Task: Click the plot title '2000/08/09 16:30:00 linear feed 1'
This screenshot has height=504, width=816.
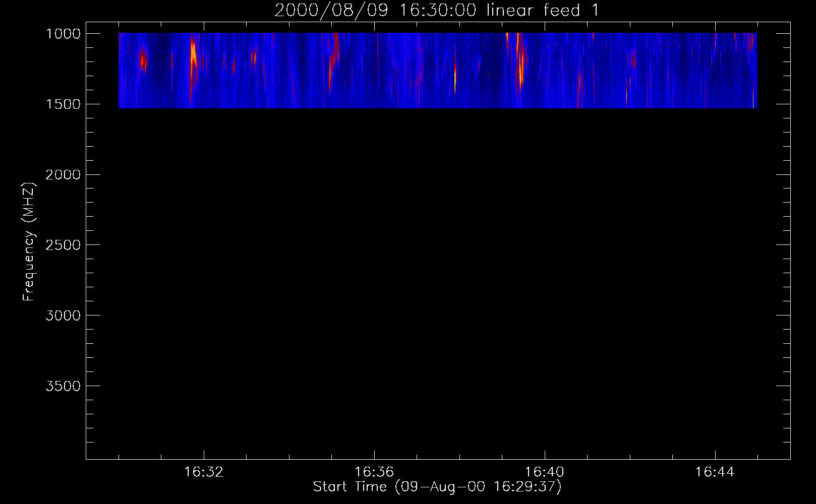Action: tap(437, 10)
